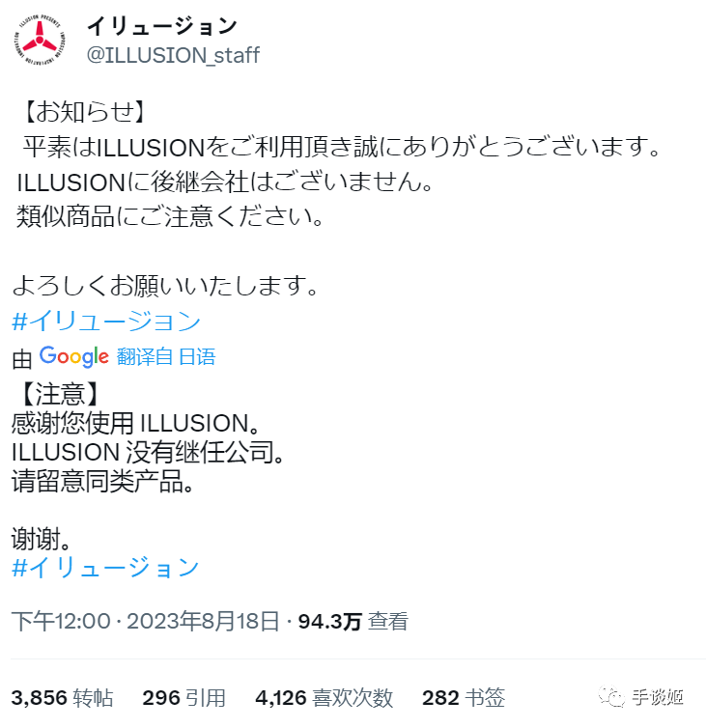The image size is (706, 728).
Task: Click the 手谈姬 watermark text
Action: pos(658,697)
